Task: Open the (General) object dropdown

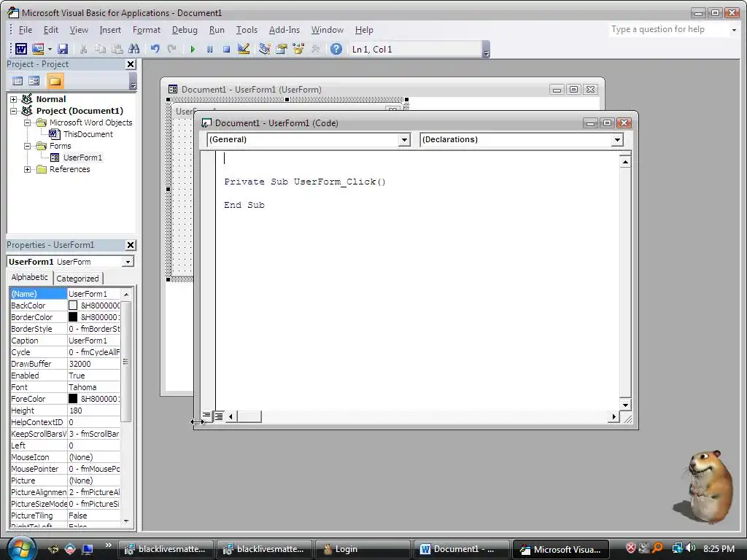Action: tap(404, 139)
